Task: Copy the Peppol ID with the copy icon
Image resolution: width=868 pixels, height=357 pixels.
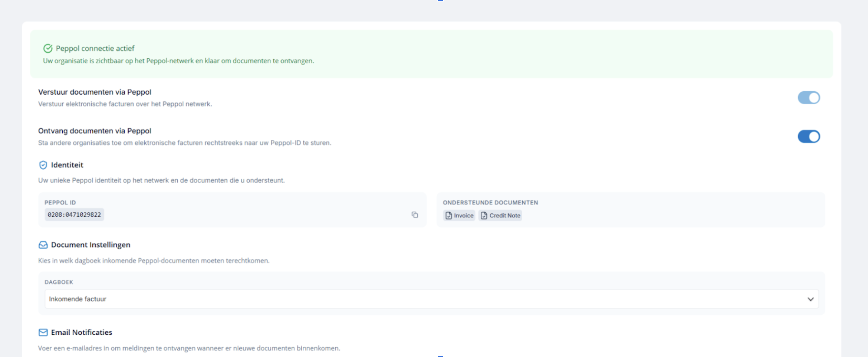Action: 415,215
